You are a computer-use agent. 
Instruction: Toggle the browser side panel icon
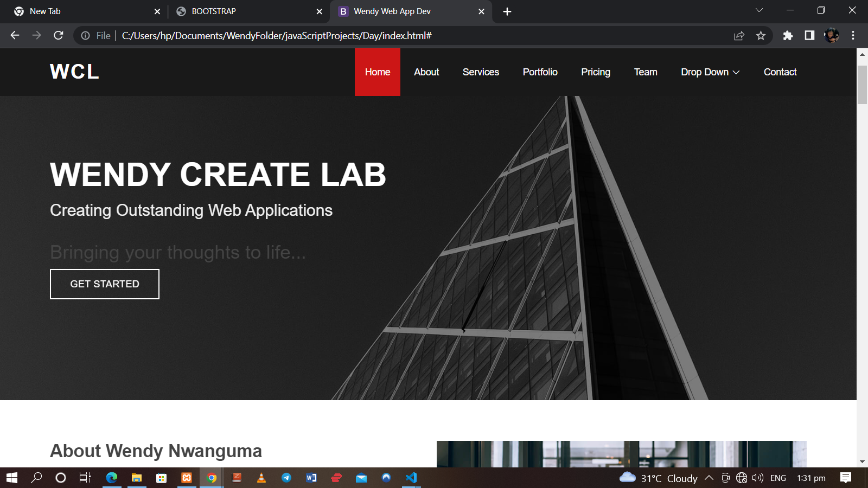tap(809, 36)
